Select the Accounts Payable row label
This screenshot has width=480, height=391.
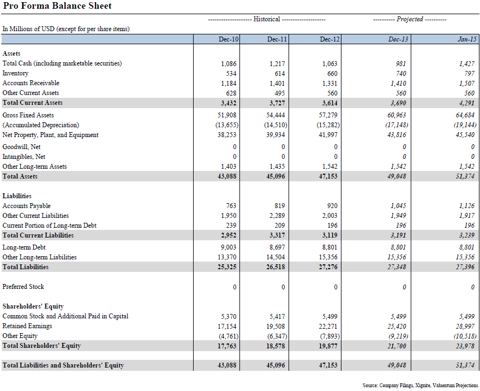point(27,206)
